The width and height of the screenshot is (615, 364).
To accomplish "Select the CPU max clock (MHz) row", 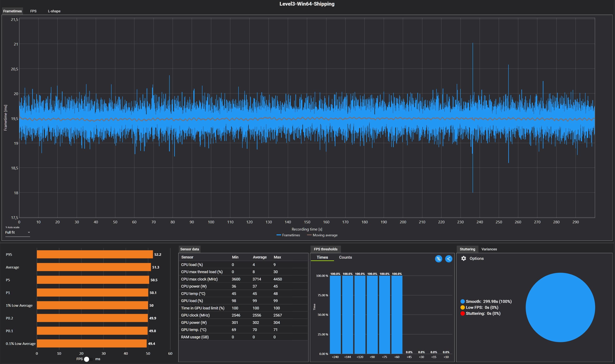I will point(243,279).
